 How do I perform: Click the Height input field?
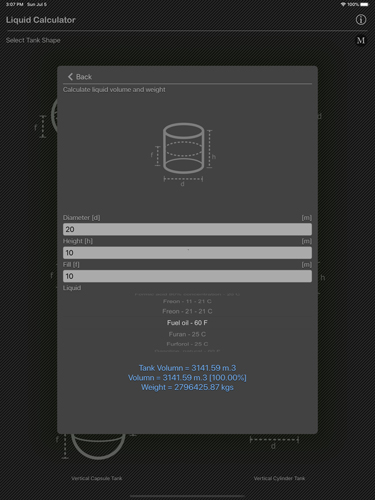[187, 253]
